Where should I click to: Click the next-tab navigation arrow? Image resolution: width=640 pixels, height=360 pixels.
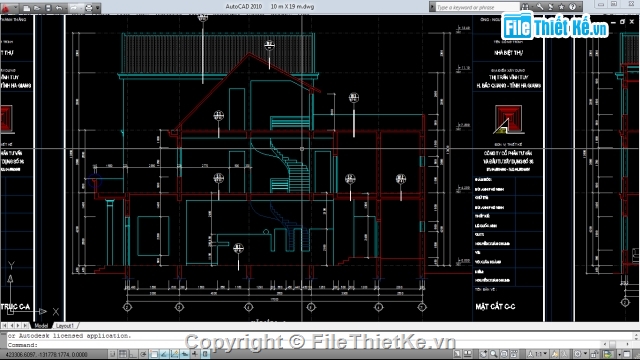click(x=19, y=326)
